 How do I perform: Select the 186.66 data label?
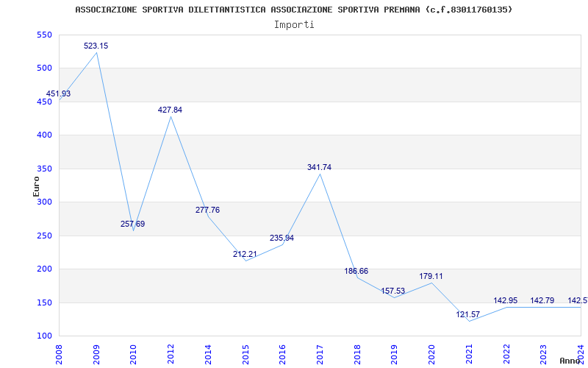[356, 271]
